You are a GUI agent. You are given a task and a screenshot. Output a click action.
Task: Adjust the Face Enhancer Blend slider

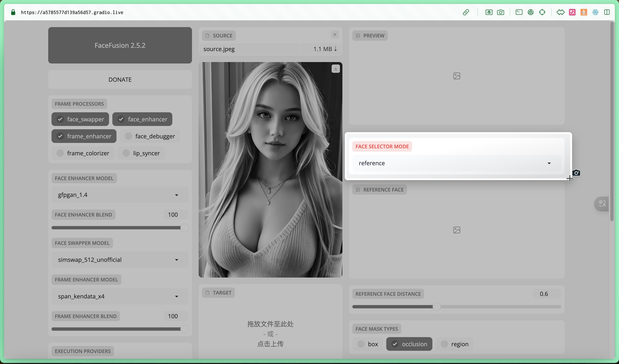(x=120, y=228)
